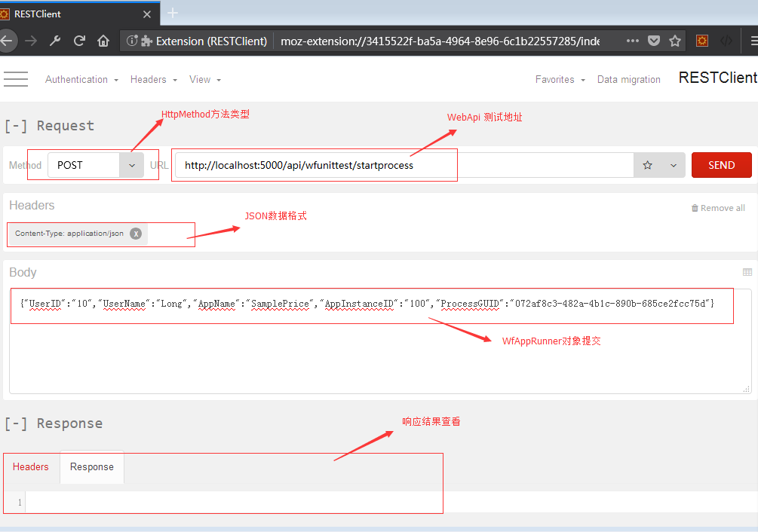
Task: Click the code brackets toolbar icon
Action: point(726,41)
